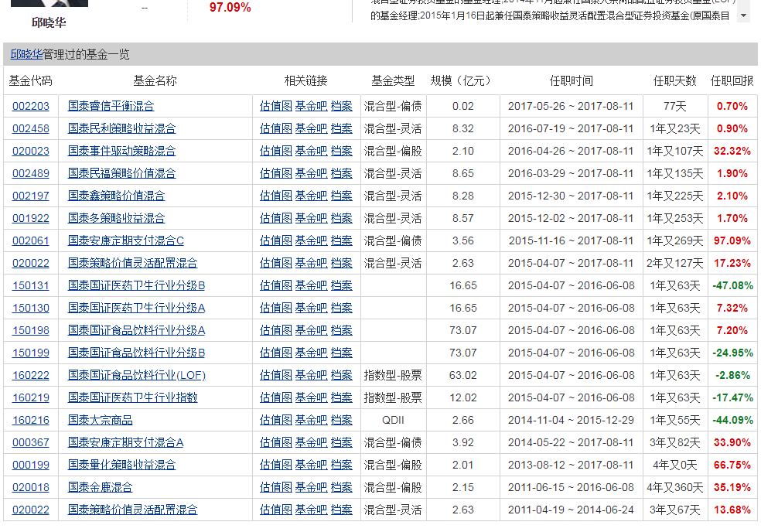Click the 63.02 fund size cell
Viewport: 761px width, 532px height.
463,375
